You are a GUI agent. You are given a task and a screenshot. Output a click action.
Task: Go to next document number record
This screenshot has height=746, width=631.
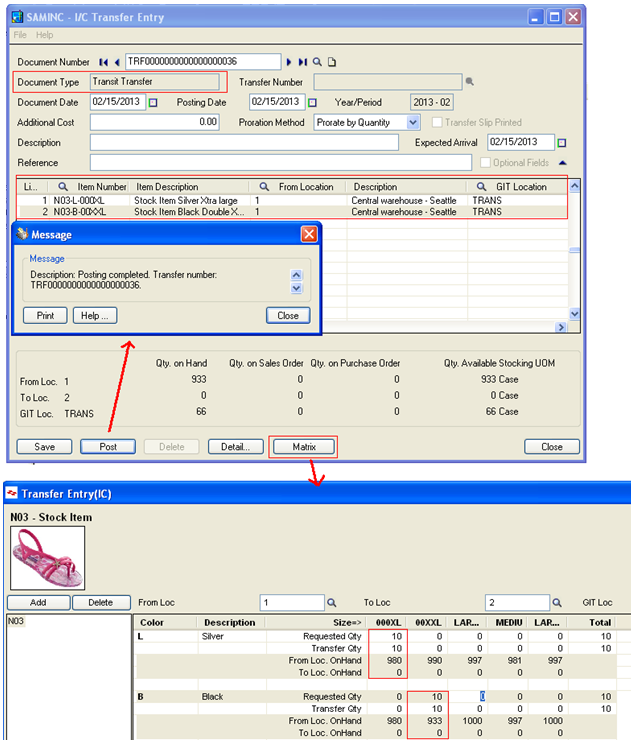click(288, 62)
